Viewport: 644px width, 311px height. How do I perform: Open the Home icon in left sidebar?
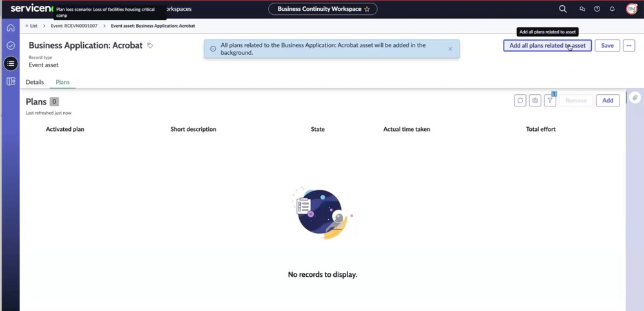(x=11, y=28)
